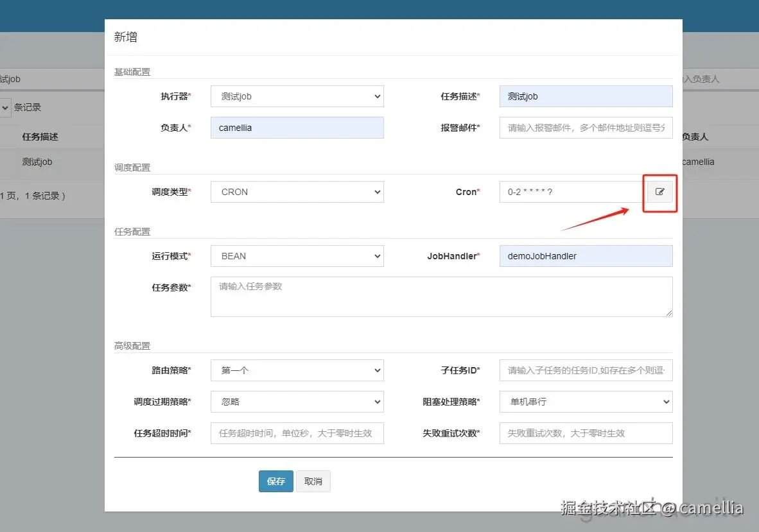This screenshot has height=532, width=759.
Task: Open the Cron expression editor icon
Action: [659, 192]
